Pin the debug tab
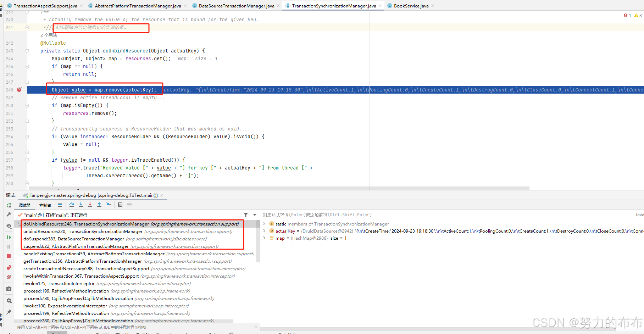The width and height of the screenshot is (644, 334). (9, 312)
